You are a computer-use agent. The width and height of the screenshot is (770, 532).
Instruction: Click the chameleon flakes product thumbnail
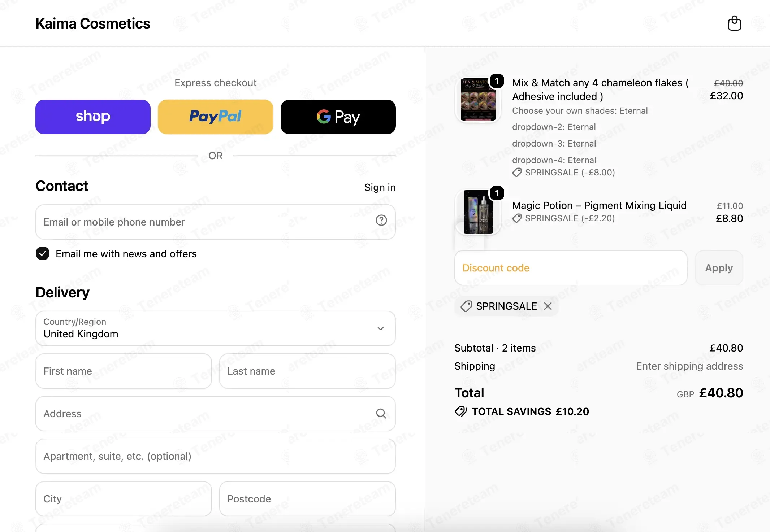[x=478, y=99]
